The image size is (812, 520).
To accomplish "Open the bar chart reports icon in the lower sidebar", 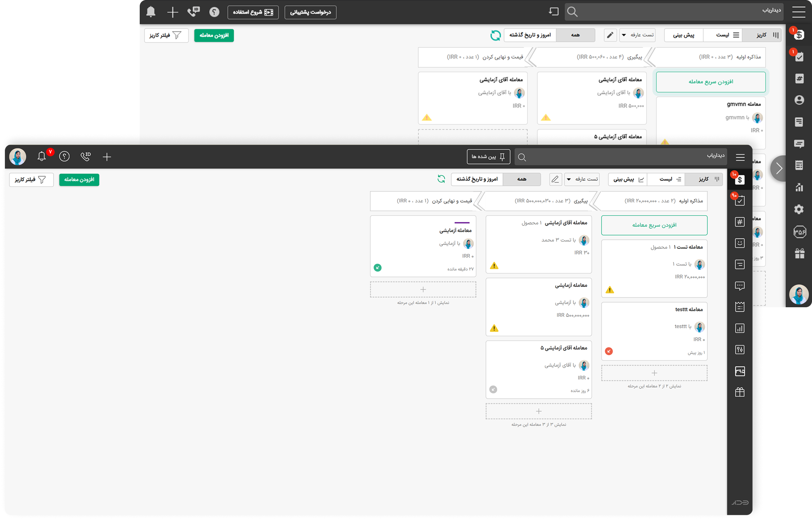I will (740, 328).
